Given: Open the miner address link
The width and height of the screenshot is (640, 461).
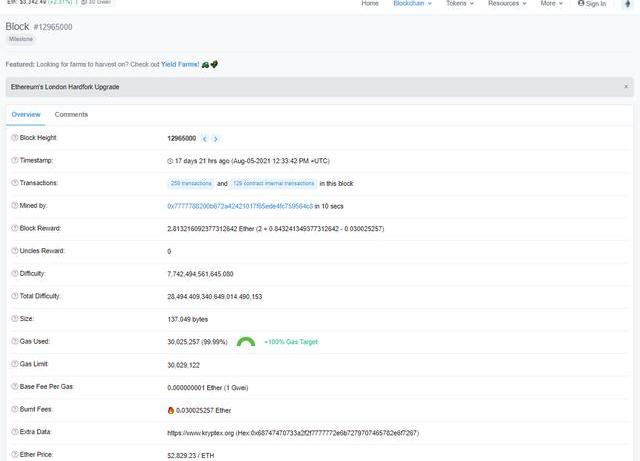Looking at the screenshot, I should pos(239,206).
